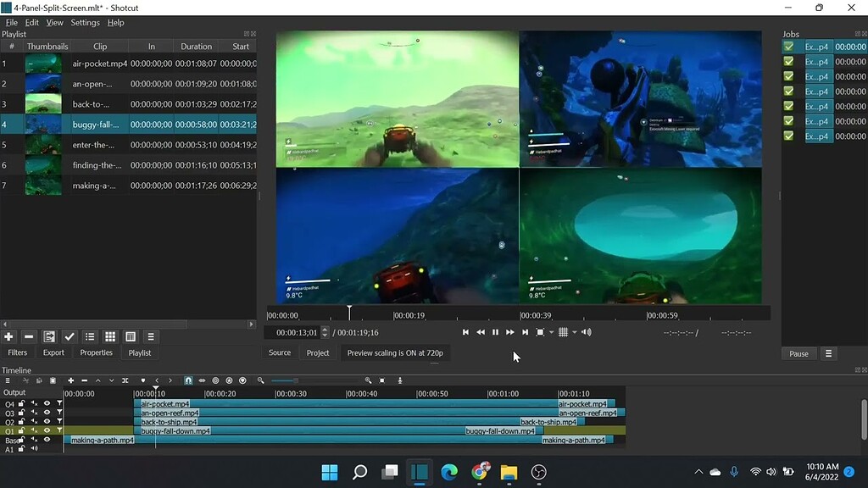The image size is (868, 488).
Task: Add a file to the playlist
Action: tap(8, 338)
